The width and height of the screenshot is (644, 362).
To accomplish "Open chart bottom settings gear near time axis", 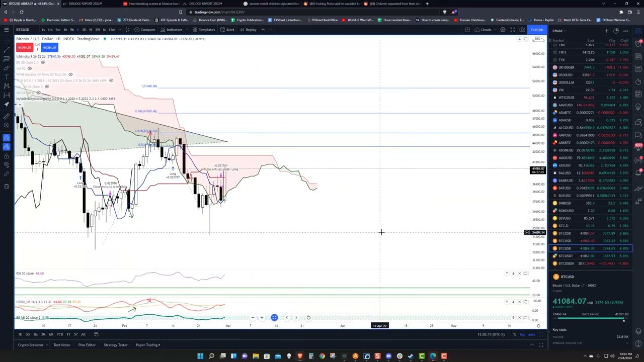I will (x=539, y=326).
